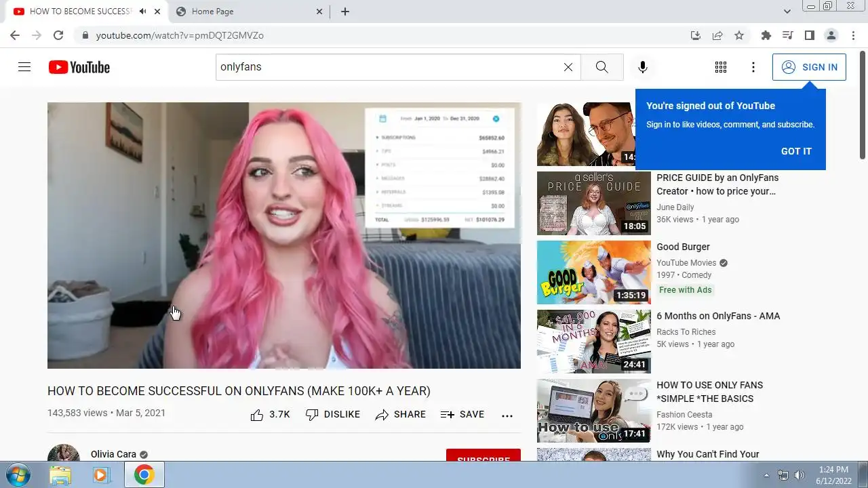868x488 pixels.
Task: Expand the tab search dropdown
Action: (x=787, y=12)
